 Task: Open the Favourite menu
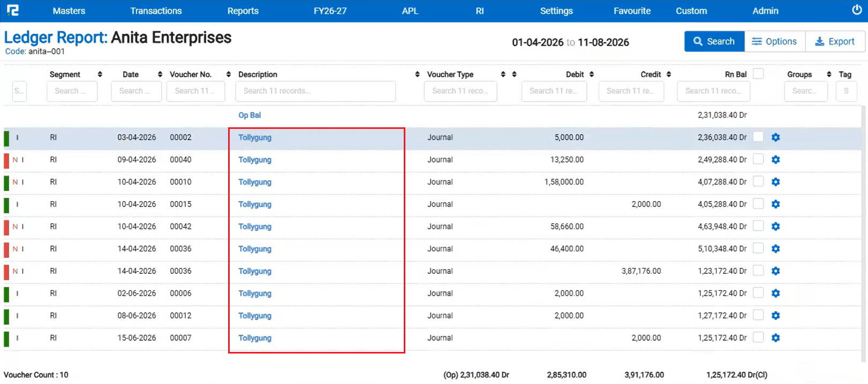coord(632,11)
